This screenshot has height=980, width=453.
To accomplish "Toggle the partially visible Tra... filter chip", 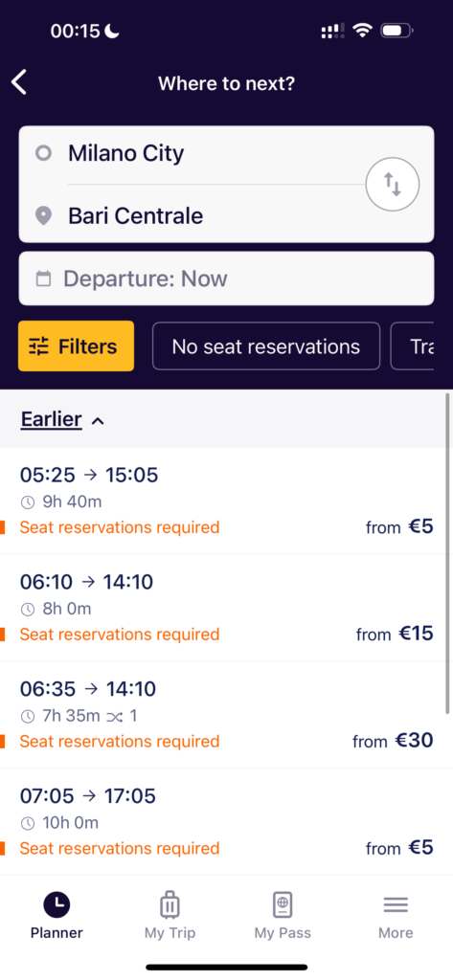I will coord(413,346).
